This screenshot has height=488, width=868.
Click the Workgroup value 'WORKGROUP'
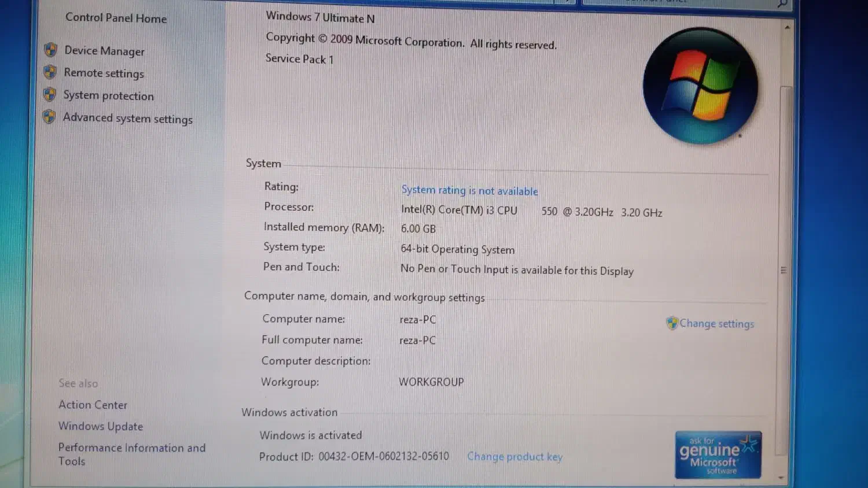(431, 382)
